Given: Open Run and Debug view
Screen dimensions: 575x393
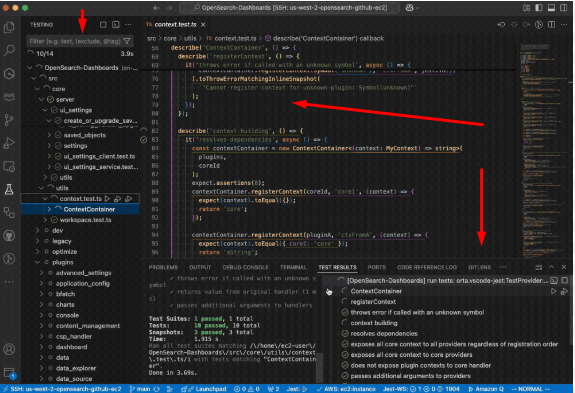Looking at the screenshot, I should coord(9,143).
